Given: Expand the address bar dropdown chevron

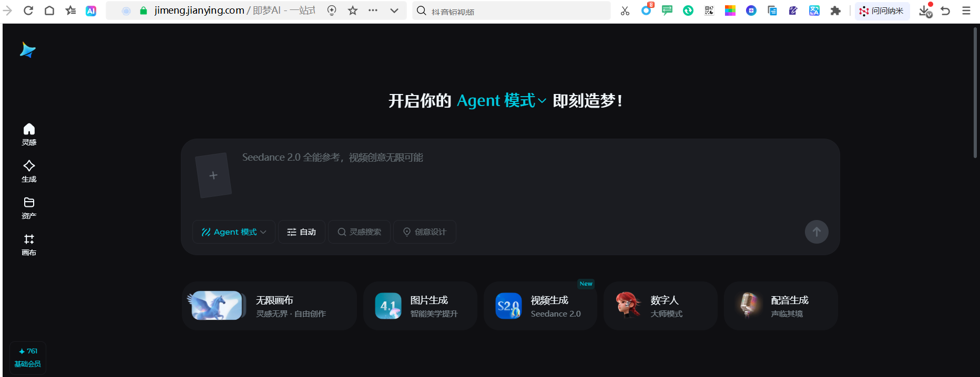Looking at the screenshot, I should pyautogui.click(x=394, y=11).
